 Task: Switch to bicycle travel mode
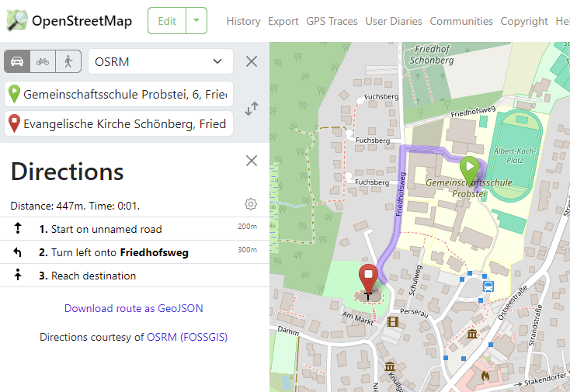click(x=43, y=61)
